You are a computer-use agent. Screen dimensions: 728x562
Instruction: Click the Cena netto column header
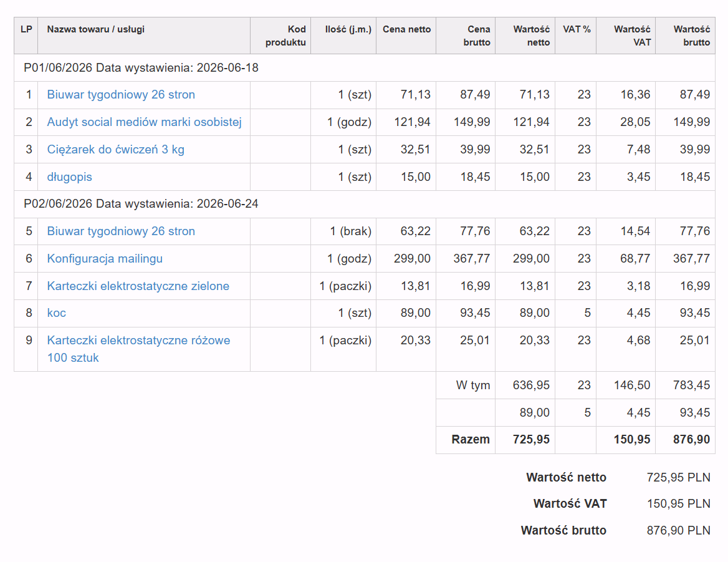tap(407, 29)
